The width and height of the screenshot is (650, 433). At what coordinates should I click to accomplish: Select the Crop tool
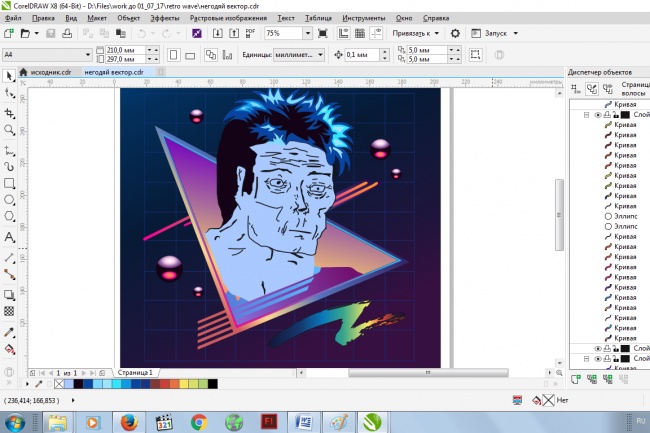click(x=9, y=113)
